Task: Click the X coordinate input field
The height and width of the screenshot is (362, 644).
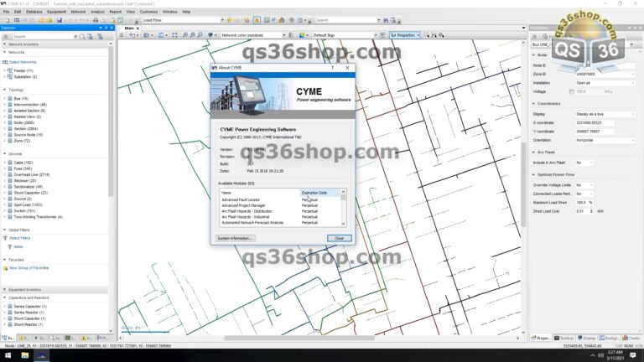Action: tap(595, 122)
